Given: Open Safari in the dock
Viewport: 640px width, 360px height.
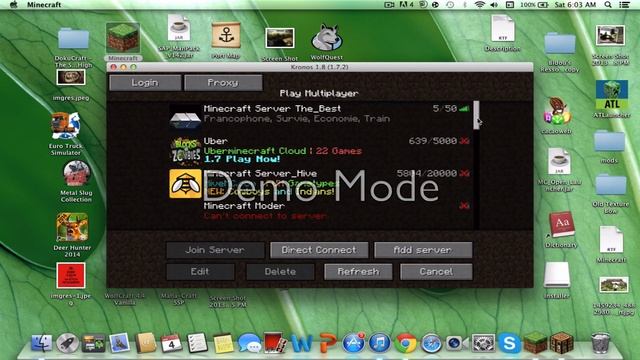Looking at the screenshot, I should click(x=431, y=343).
